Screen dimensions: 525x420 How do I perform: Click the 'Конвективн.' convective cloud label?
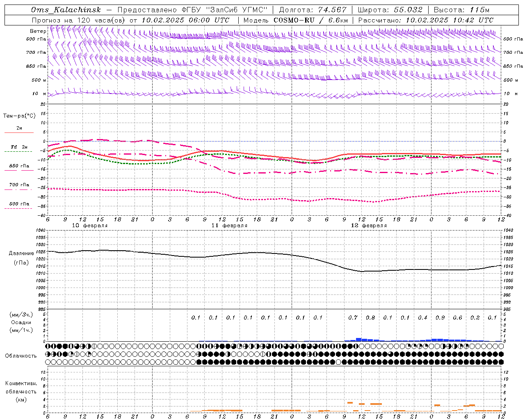click(21, 384)
